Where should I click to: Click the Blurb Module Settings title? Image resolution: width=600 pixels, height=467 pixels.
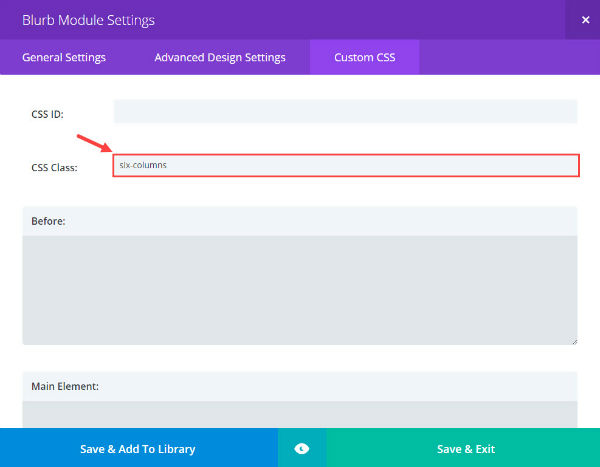(x=88, y=20)
